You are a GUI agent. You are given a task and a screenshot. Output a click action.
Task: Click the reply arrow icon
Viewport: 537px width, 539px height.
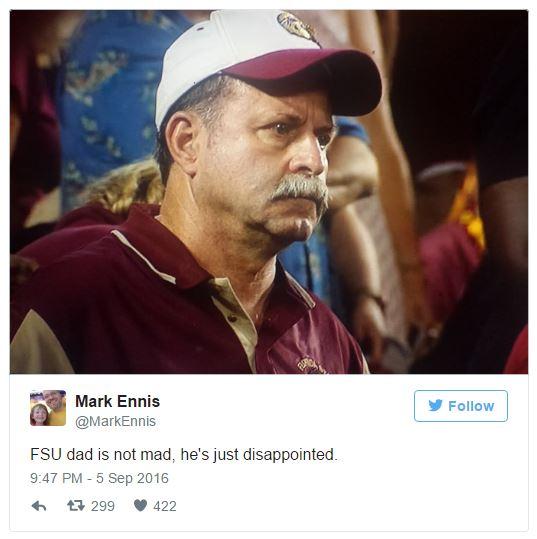coord(39,506)
